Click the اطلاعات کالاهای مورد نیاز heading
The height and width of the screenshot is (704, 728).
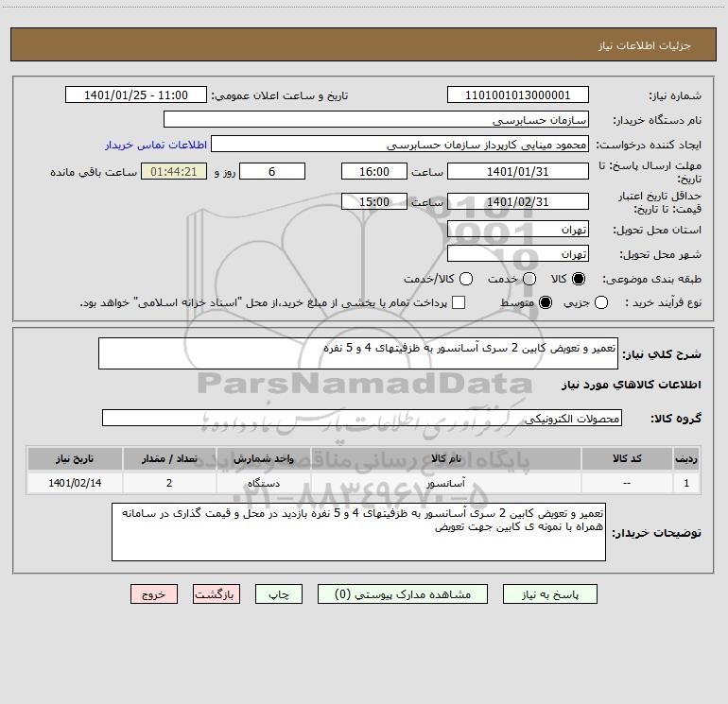631,385
